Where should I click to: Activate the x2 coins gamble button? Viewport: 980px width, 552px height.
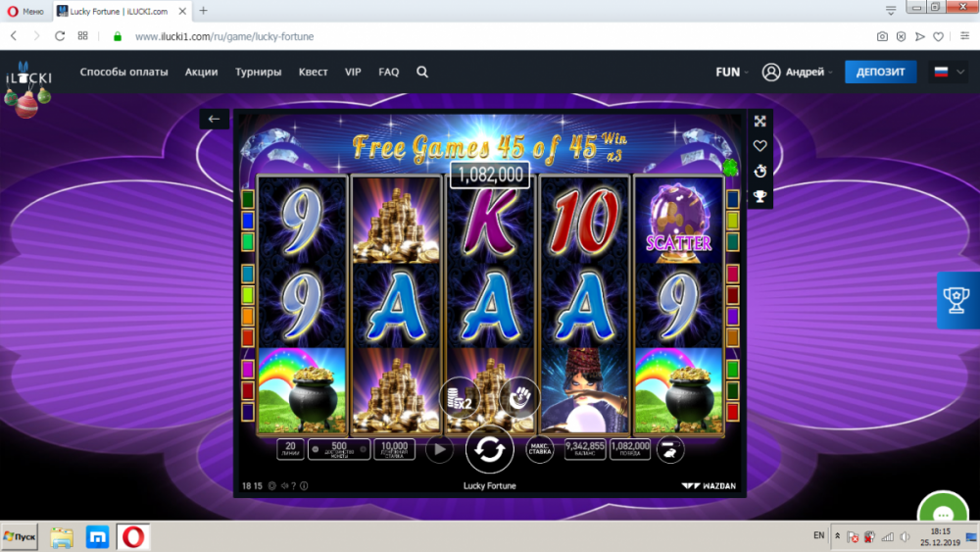coord(460,398)
